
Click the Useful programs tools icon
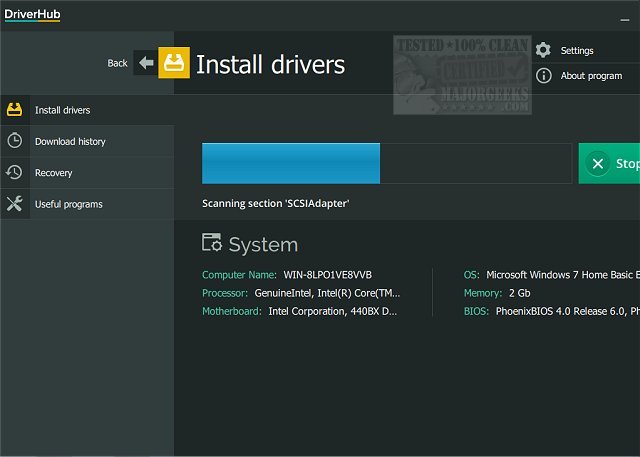click(15, 204)
